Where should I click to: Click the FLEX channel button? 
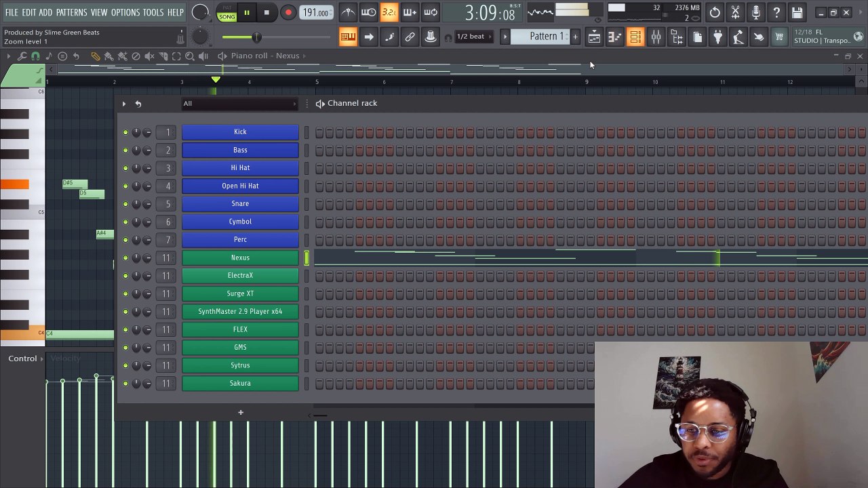point(240,329)
